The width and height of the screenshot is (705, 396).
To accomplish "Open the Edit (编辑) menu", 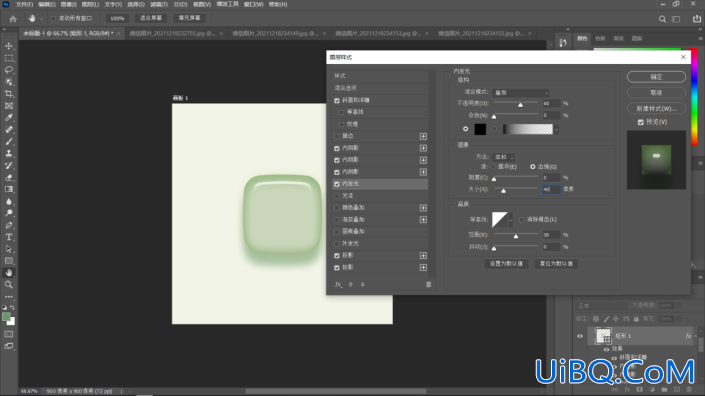I will point(47,4).
